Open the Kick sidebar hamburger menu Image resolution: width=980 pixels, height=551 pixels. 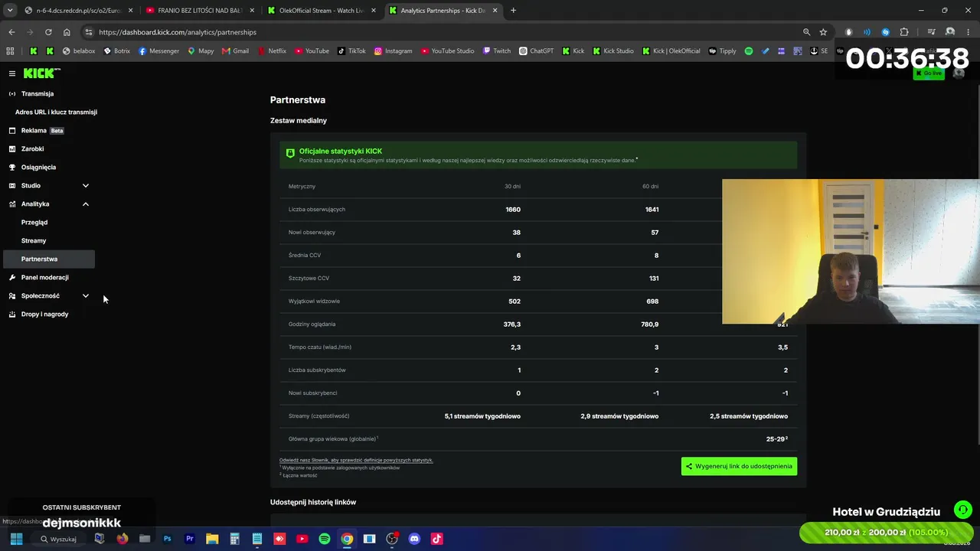coord(12,73)
